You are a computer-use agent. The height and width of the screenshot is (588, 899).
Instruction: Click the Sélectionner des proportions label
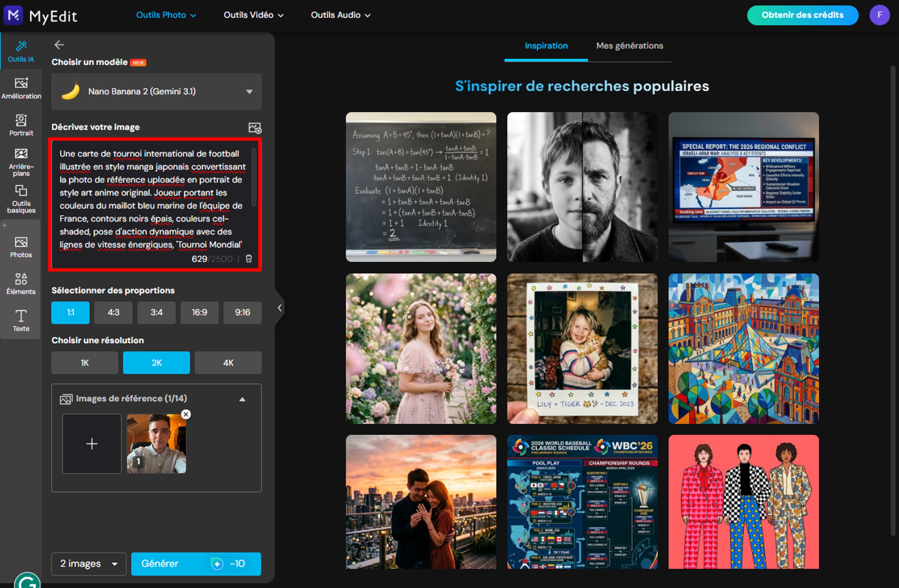pos(113,290)
